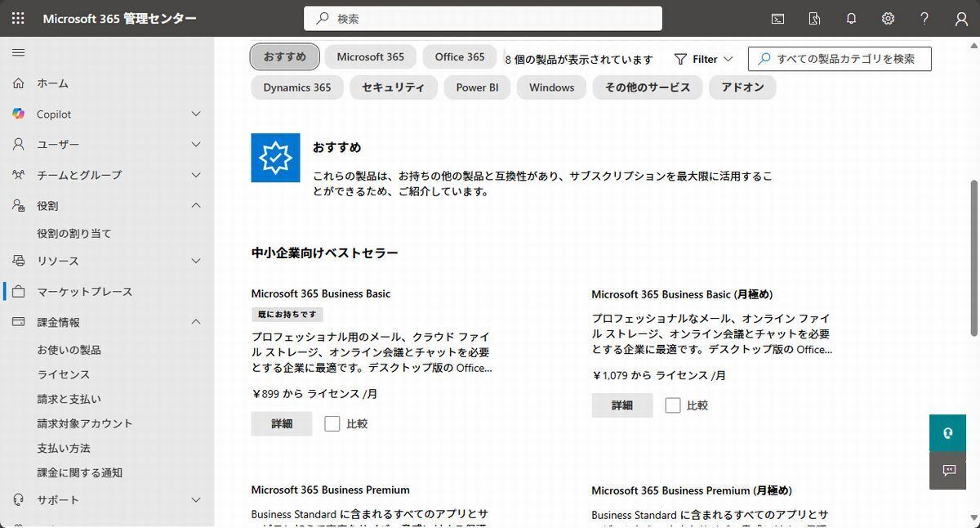The image size is (980, 528).
Task: Open the gray feedback chat button
Action: coord(948,471)
